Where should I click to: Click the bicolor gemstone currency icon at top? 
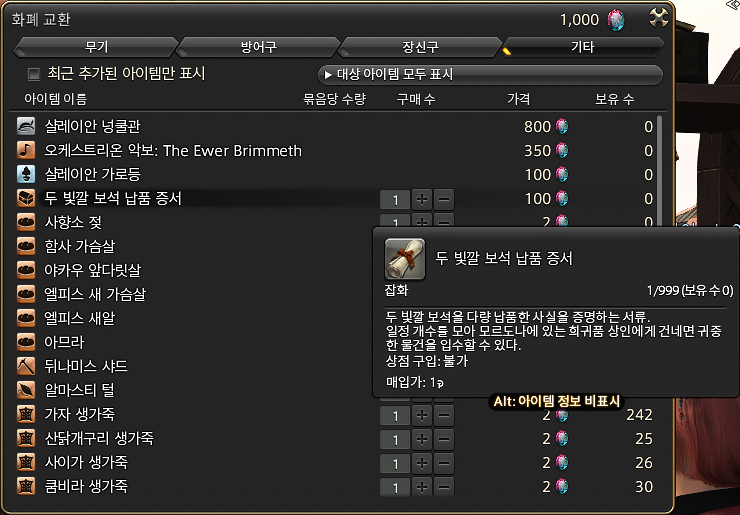(x=616, y=20)
